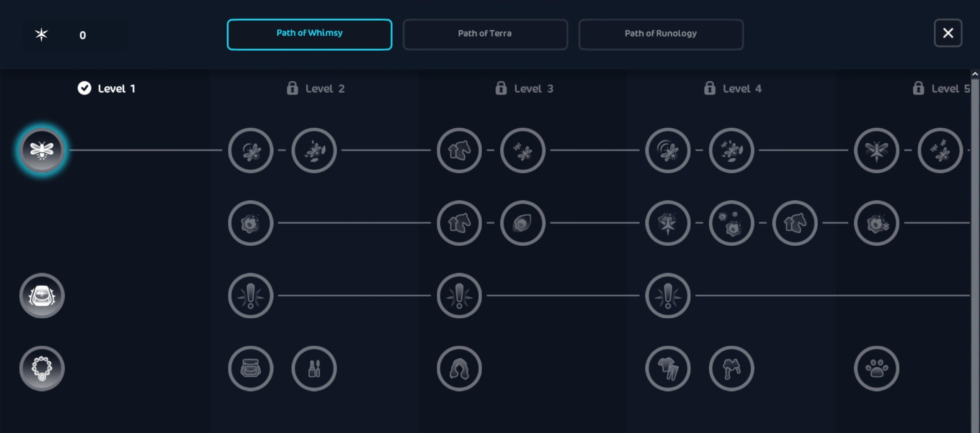Screen dimensions: 980x433
Task: Click the paw print perk at Level 5
Action: click(x=876, y=368)
